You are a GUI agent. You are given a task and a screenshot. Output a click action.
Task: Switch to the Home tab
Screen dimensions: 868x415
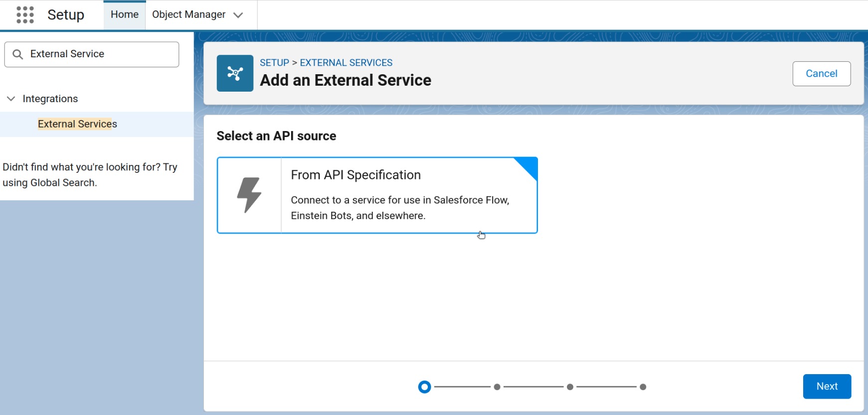click(125, 15)
